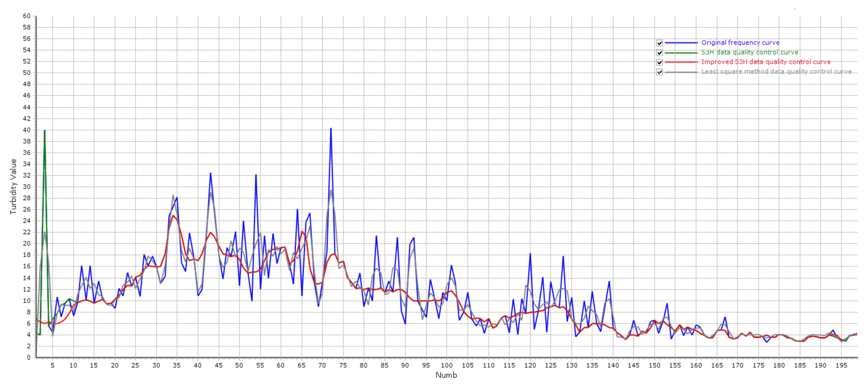Hide the Least square method curve checkbox
Image resolution: width=868 pixels, height=387 pixels.
(659, 72)
